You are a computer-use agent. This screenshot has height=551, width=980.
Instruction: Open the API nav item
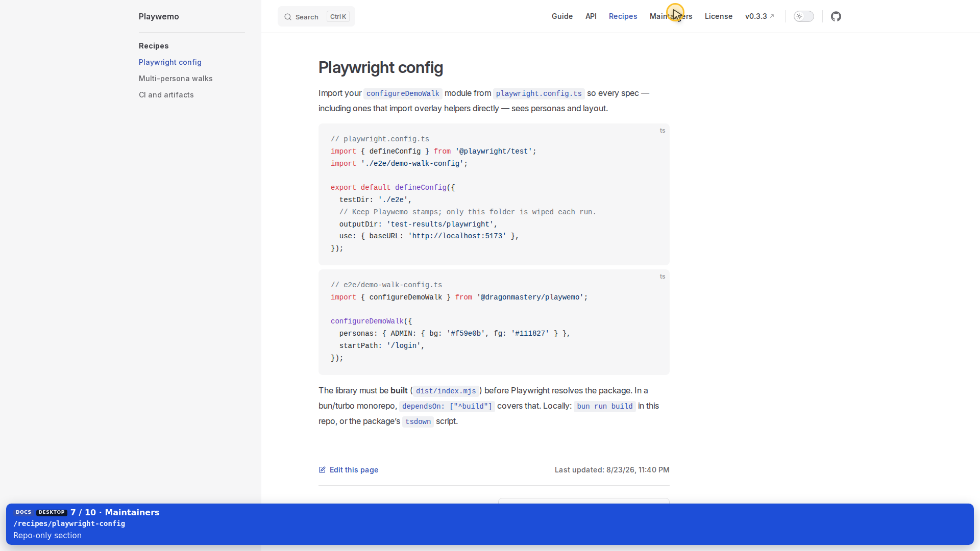[591, 16]
